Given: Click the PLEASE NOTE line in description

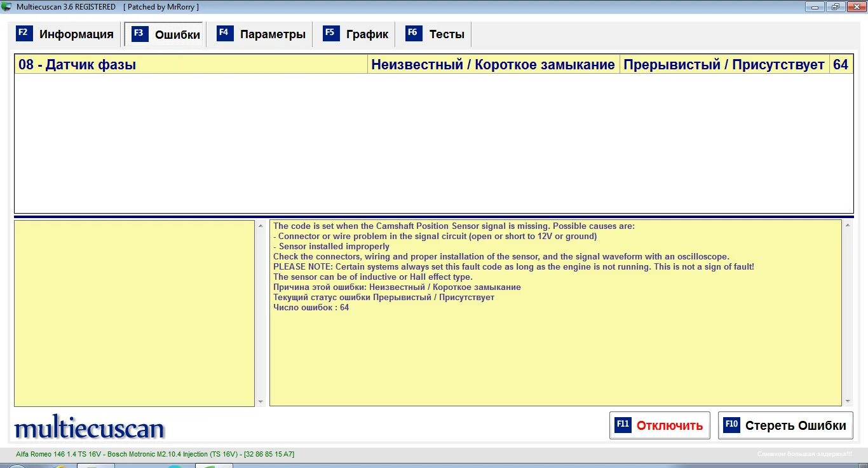Looking at the screenshot, I should tap(513, 266).
